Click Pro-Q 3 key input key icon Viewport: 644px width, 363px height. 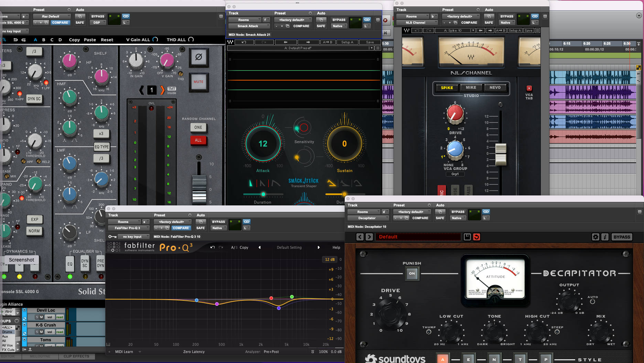(112, 237)
